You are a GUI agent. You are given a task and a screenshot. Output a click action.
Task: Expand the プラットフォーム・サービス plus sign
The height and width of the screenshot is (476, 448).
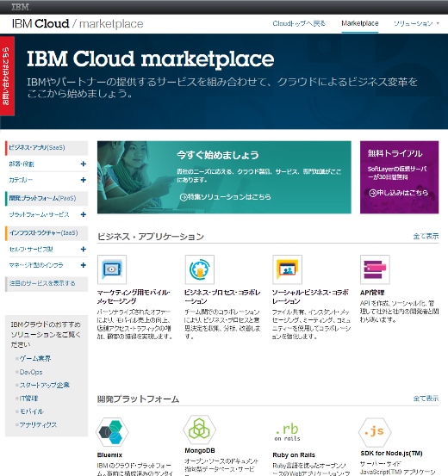click(x=84, y=214)
